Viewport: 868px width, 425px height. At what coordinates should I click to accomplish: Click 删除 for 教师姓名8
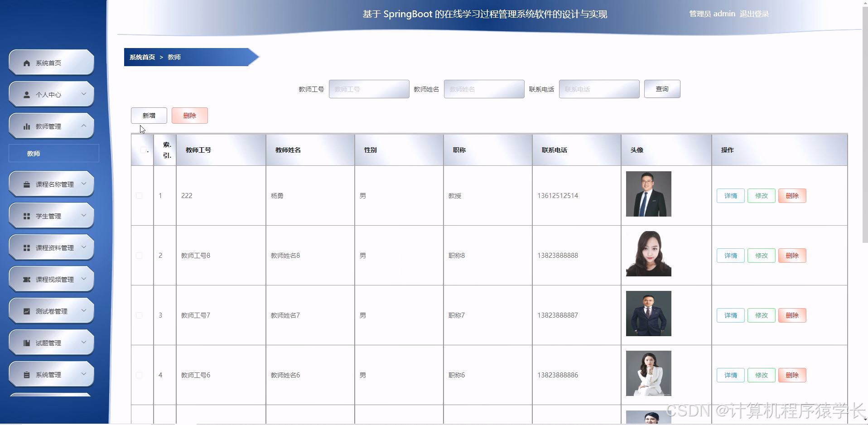tap(792, 256)
